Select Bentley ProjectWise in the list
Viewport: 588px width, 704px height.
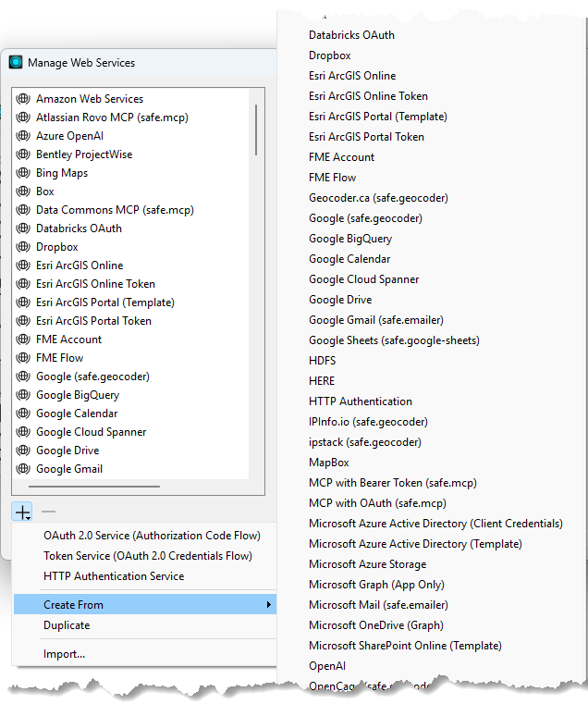(x=84, y=154)
